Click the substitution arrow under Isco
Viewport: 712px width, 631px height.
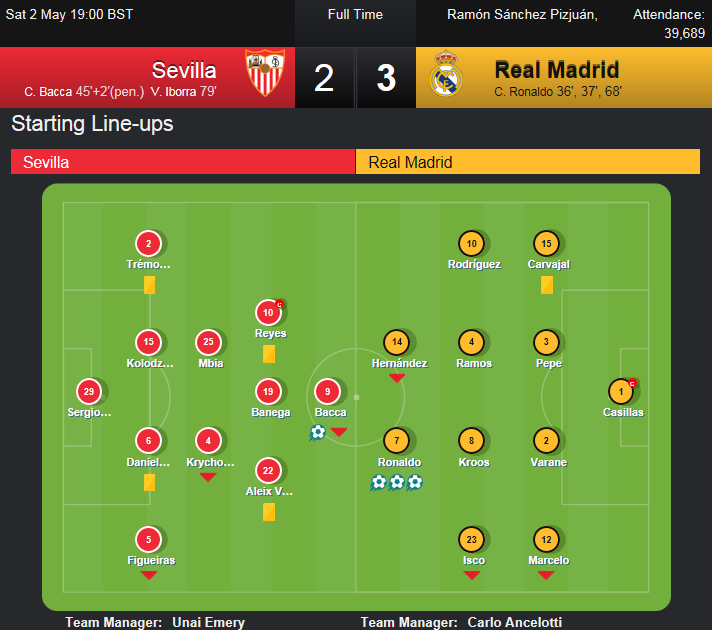[471, 575]
